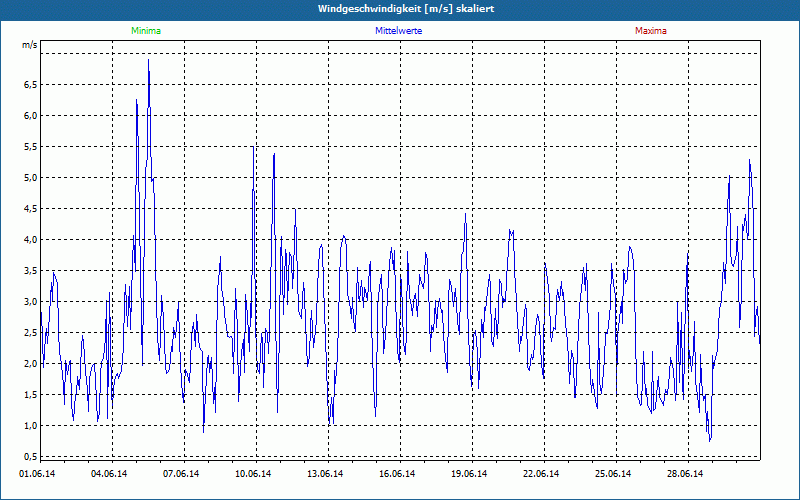Click the red Maxima legend label

point(651,31)
